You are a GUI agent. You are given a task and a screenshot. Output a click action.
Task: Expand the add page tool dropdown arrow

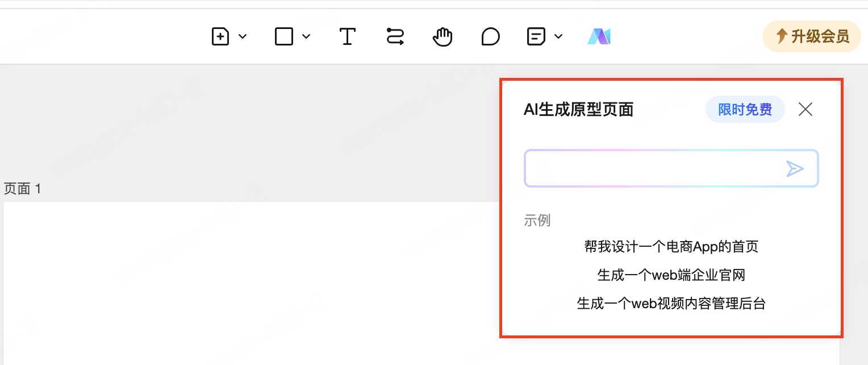tap(243, 37)
